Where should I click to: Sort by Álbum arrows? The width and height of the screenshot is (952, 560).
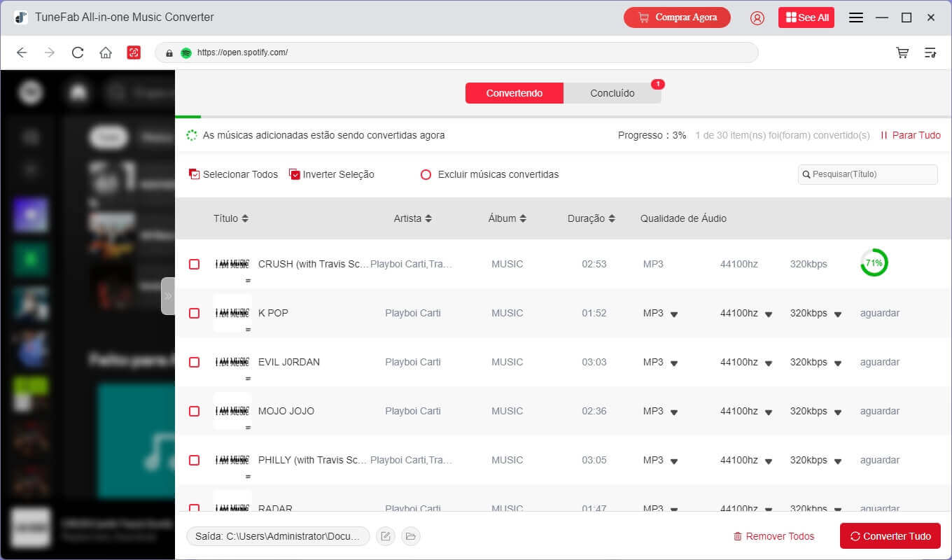pyautogui.click(x=523, y=218)
